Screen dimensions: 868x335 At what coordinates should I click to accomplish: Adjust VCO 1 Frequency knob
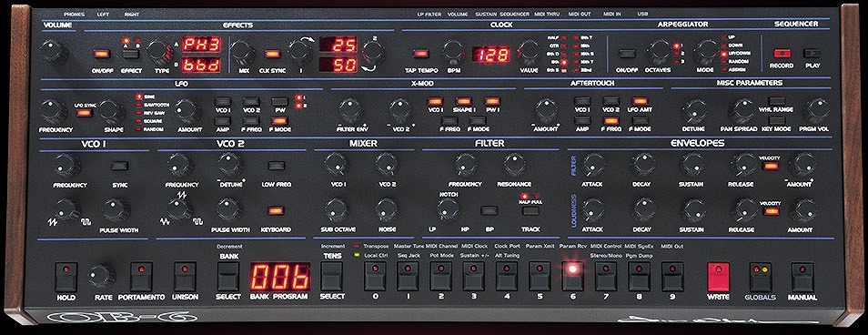[67, 166]
